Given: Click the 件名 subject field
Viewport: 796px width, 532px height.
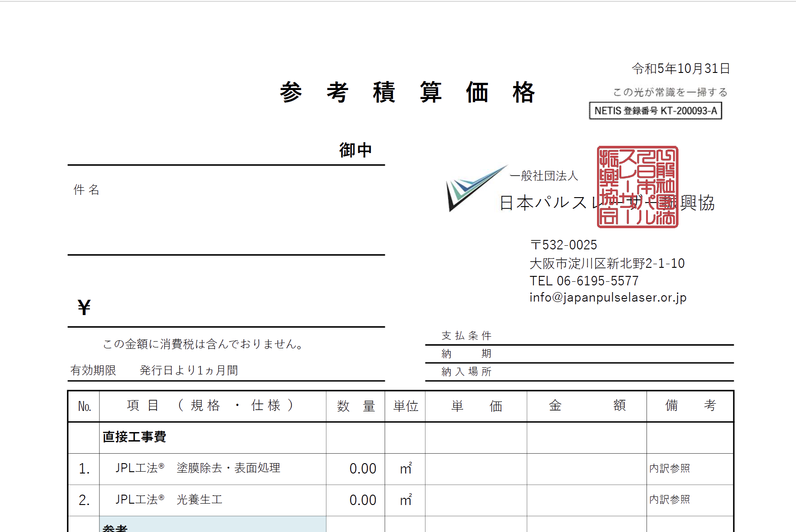Looking at the screenshot, I should pos(86,190).
